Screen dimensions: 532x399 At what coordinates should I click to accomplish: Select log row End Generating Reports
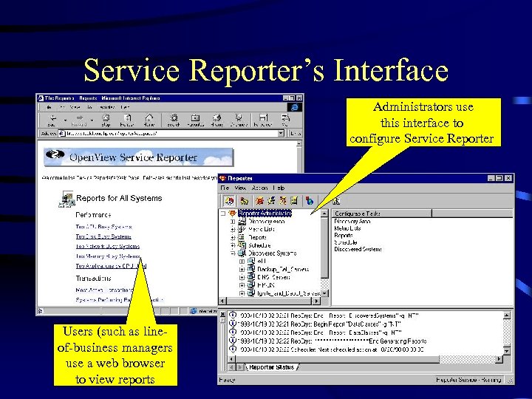click(328, 341)
